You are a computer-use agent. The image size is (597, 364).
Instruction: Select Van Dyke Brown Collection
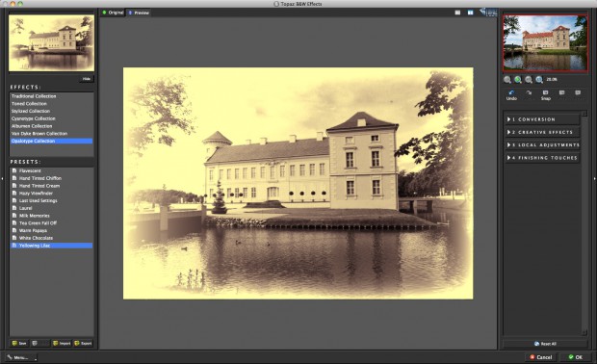(51, 134)
